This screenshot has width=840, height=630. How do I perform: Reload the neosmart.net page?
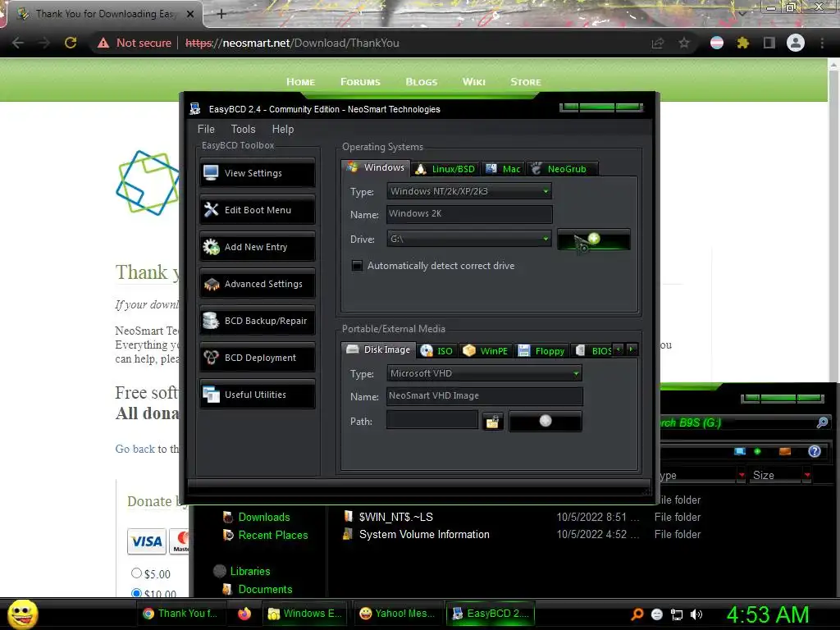[71, 43]
